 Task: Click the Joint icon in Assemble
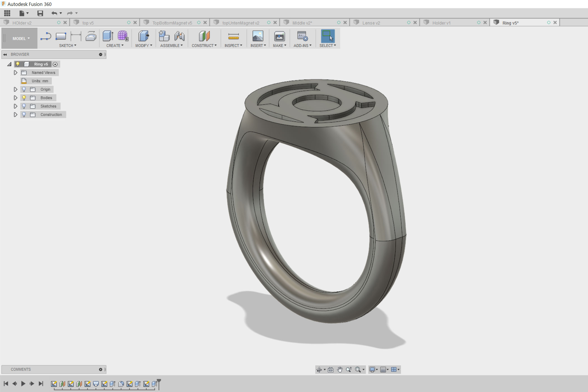click(179, 36)
